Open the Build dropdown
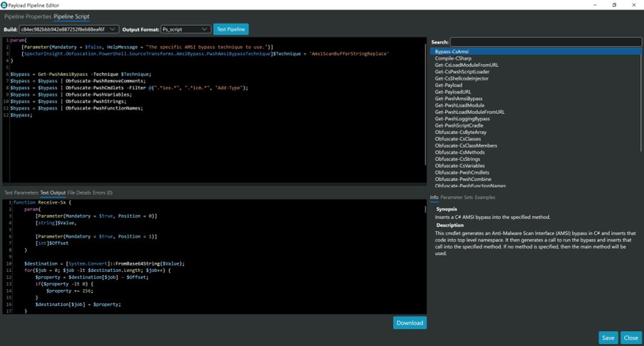The image size is (644, 346). point(69,29)
